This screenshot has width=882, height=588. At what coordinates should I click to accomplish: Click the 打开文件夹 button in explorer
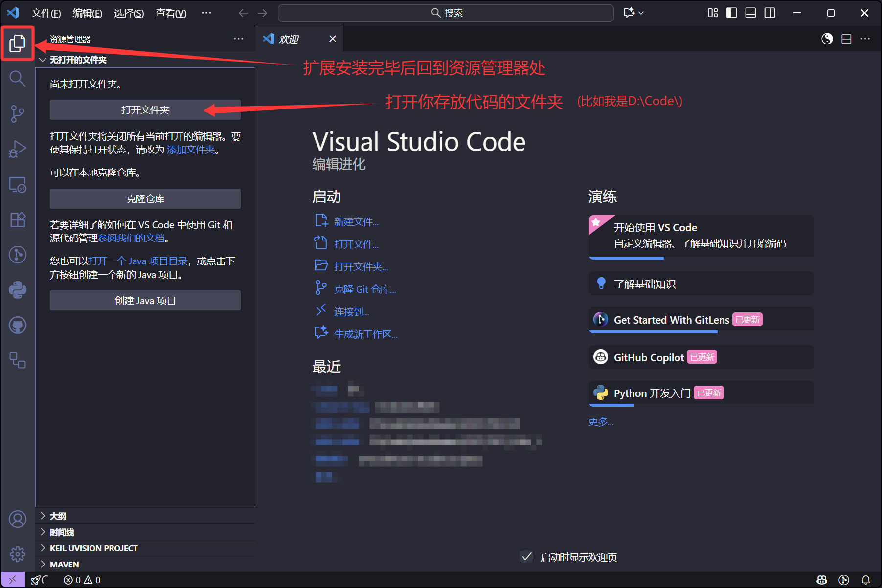145,110
